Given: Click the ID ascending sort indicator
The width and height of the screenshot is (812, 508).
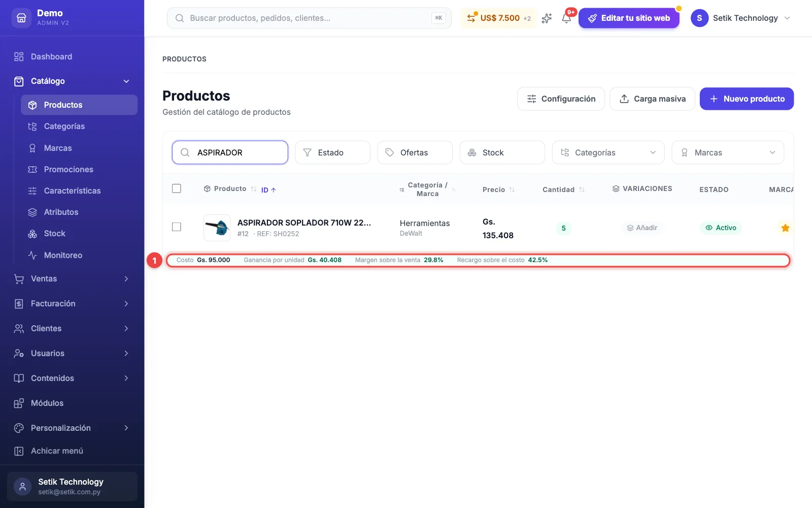Looking at the screenshot, I should pos(268,190).
